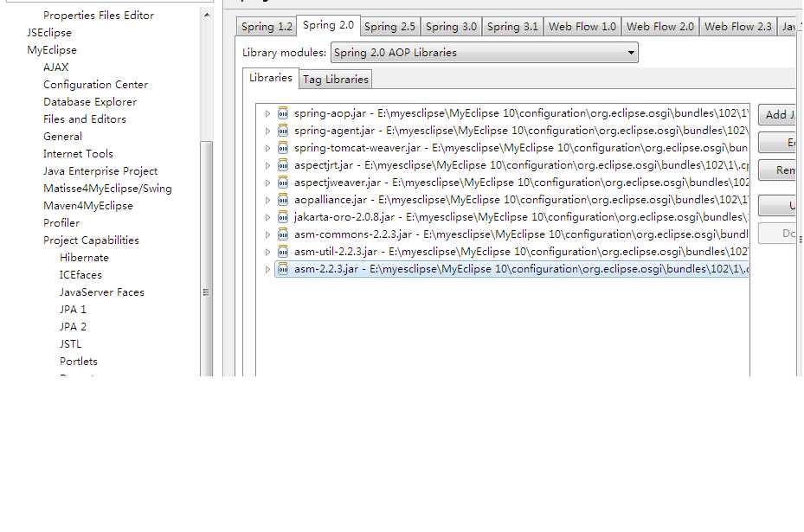Click the jakarta-oro-2.0.8.jar jar icon
Screen dimensions: 804x532
[x=282, y=217]
